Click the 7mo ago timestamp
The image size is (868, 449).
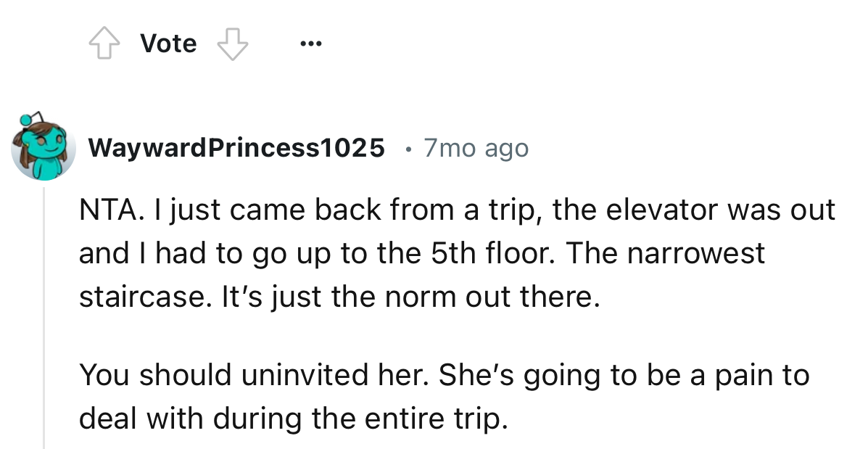point(475,147)
